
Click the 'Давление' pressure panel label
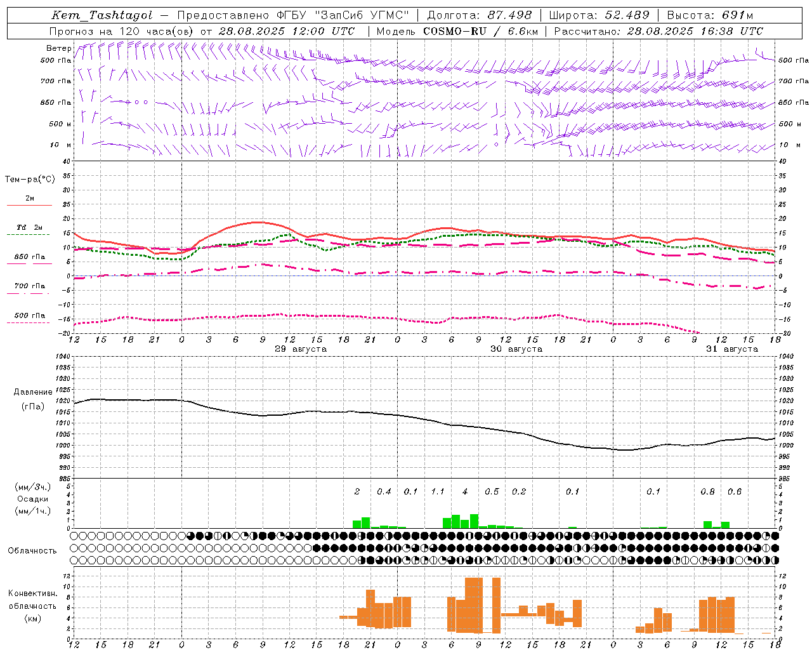click(33, 392)
